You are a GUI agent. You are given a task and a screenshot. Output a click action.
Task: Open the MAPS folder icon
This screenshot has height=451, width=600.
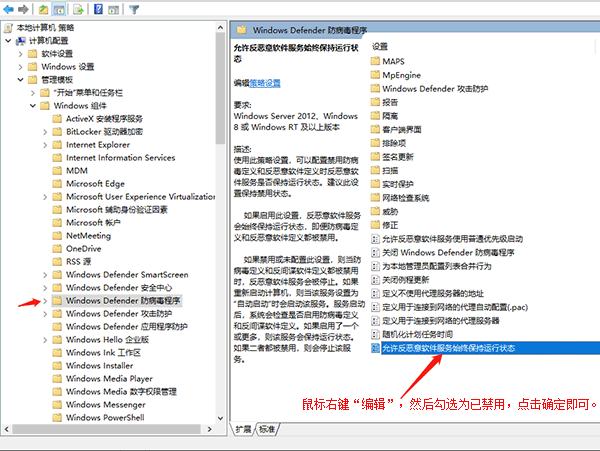pyautogui.click(x=375, y=61)
